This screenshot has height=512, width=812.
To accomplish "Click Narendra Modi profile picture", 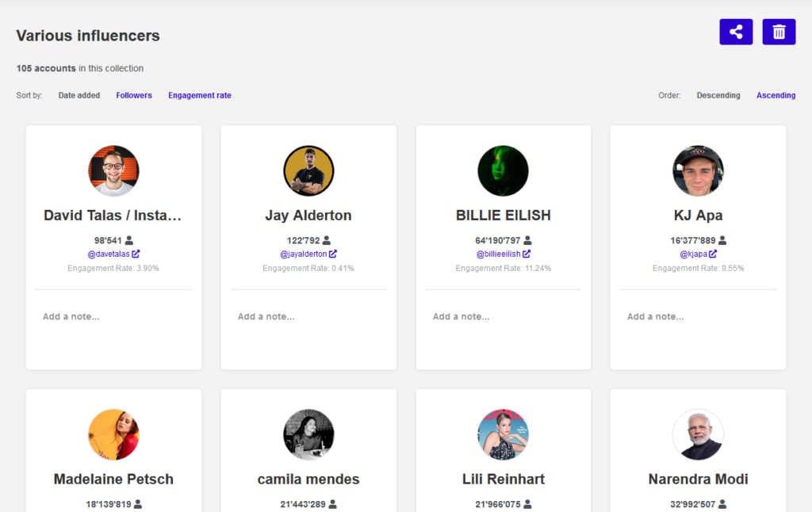I will [698, 435].
